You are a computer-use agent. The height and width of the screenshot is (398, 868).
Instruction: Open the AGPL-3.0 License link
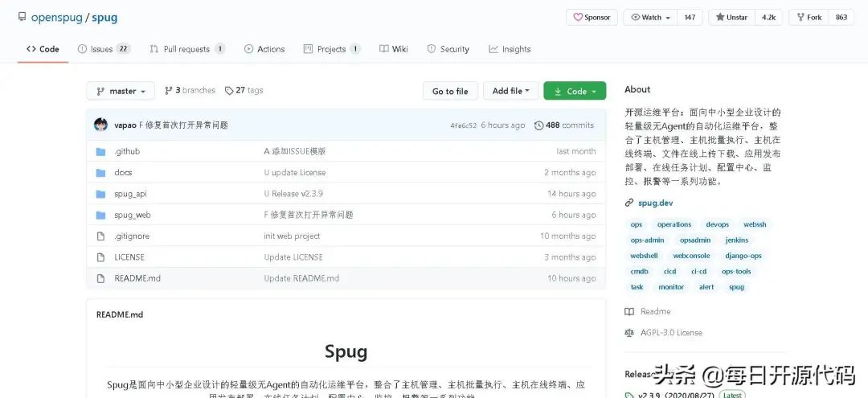pos(664,333)
